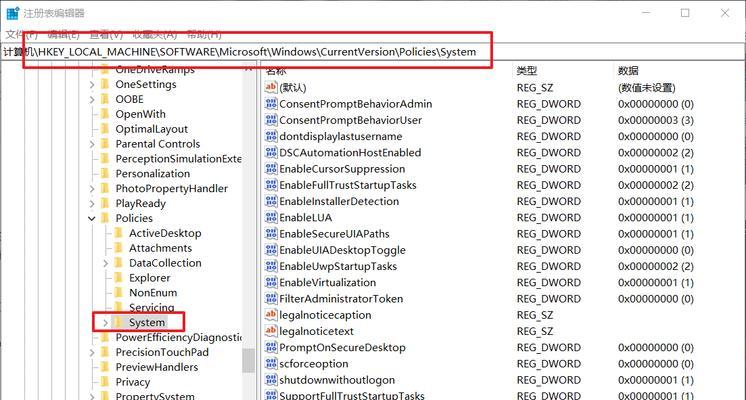Open the 帮助(H) menu
The width and height of the screenshot is (746, 400).
204,35
